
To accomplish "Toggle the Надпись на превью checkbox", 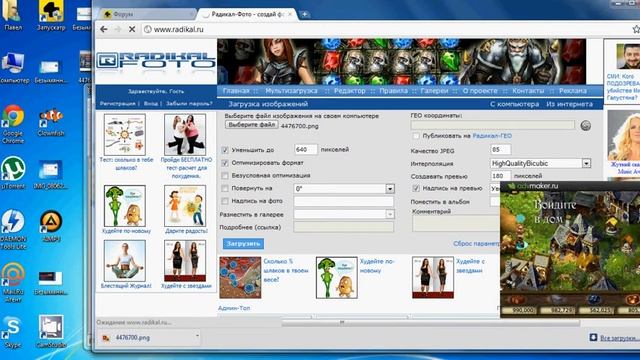I will 416,188.
